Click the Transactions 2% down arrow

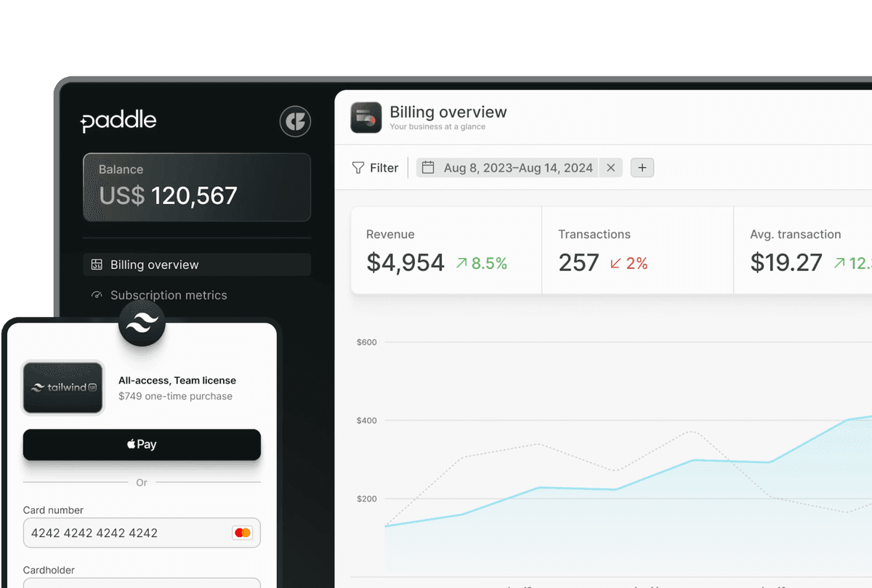coord(615,263)
